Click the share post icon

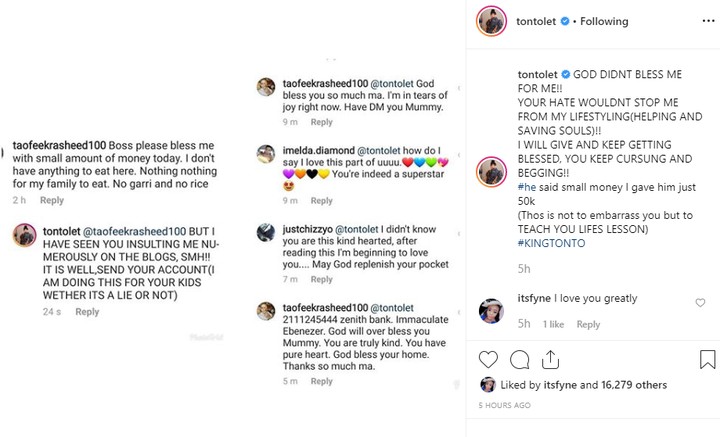point(552,359)
